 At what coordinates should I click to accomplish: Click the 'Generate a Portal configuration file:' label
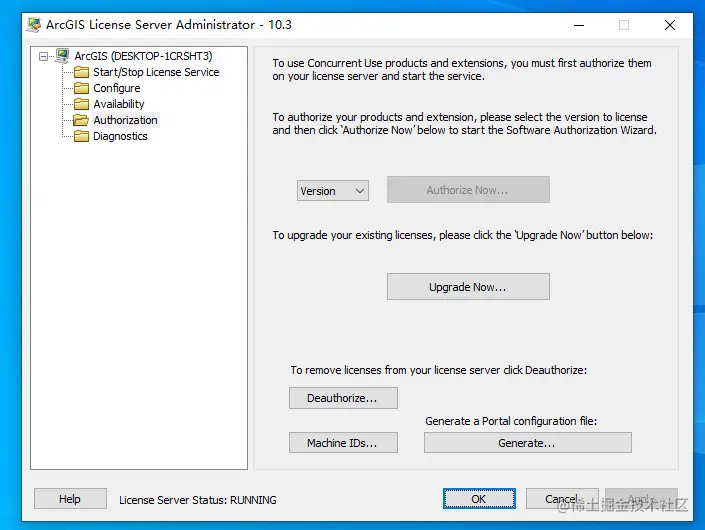(511, 421)
